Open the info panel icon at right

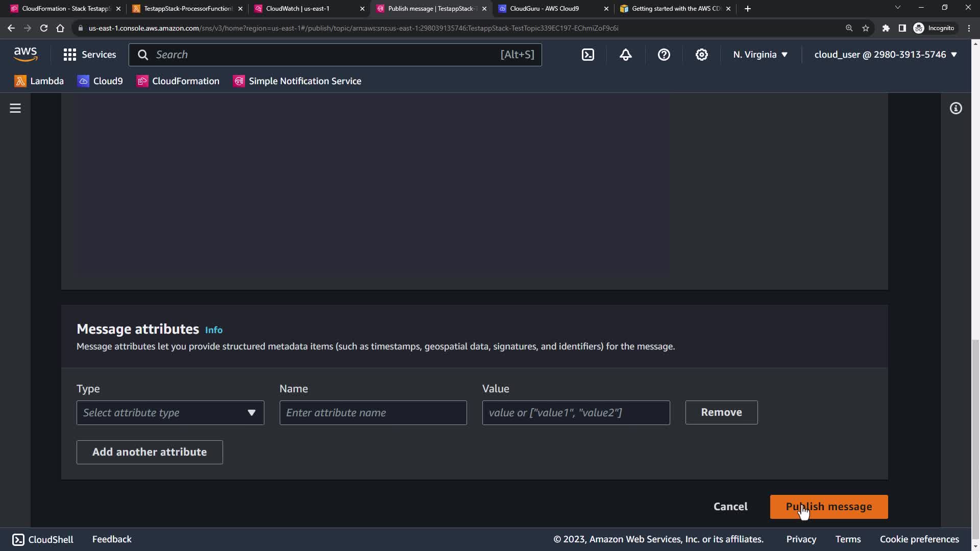click(955, 108)
